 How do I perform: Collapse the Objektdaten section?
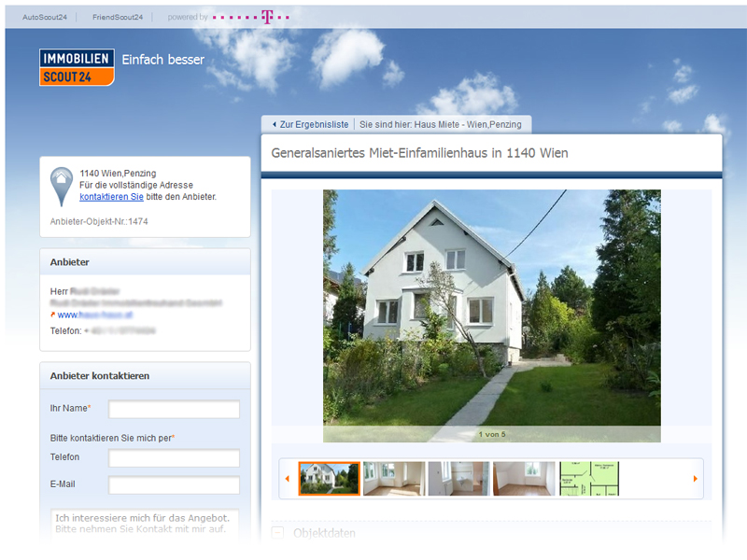point(277,532)
